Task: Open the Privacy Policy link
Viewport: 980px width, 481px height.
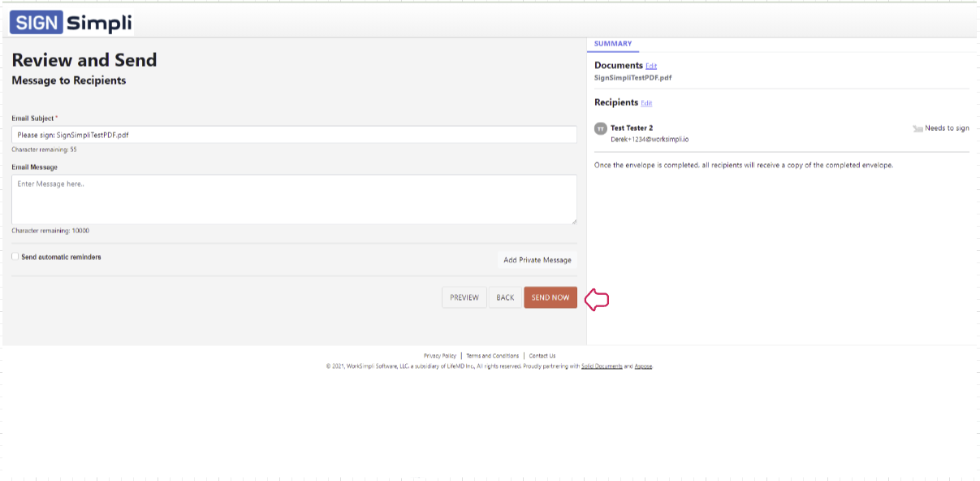Action: point(440,356)
